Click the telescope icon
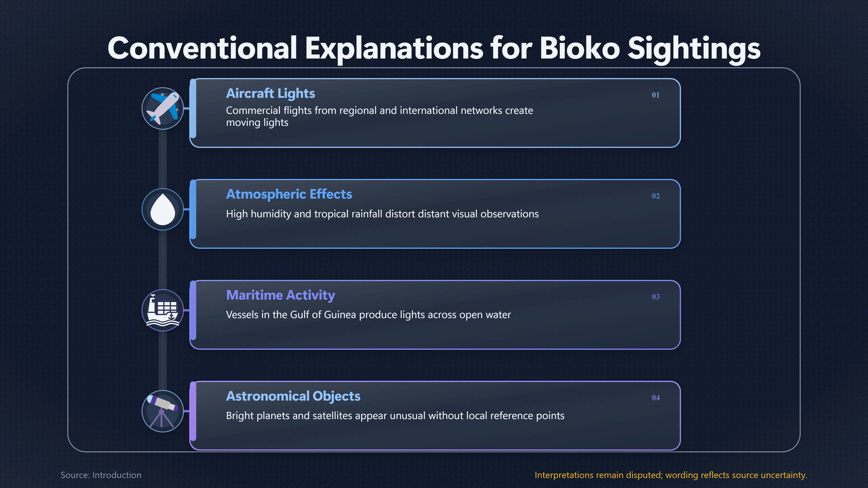The image size is (868, 488). [x=163, y=411]
